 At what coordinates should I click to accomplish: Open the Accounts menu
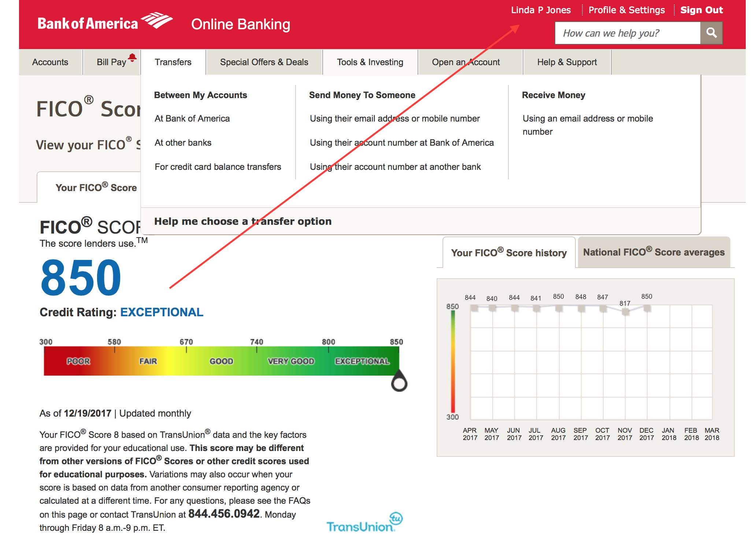50,62
